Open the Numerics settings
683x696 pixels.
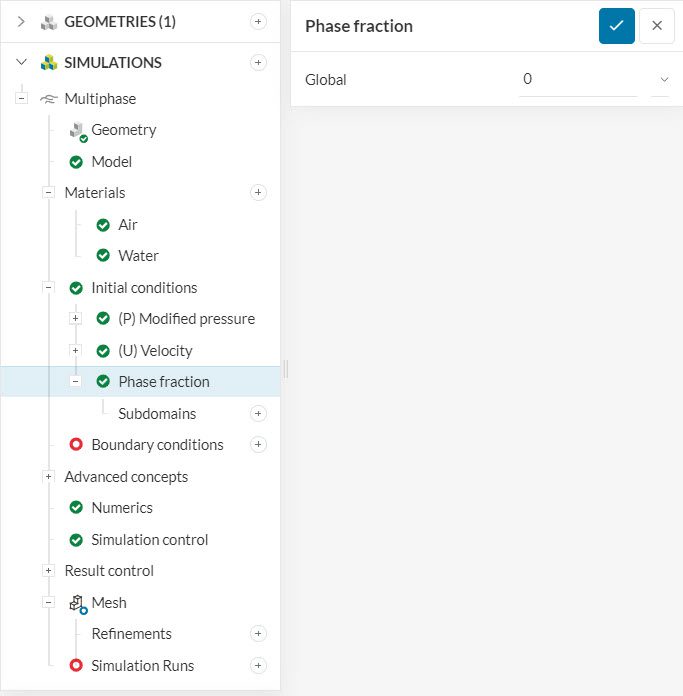[x=121, y=508]
